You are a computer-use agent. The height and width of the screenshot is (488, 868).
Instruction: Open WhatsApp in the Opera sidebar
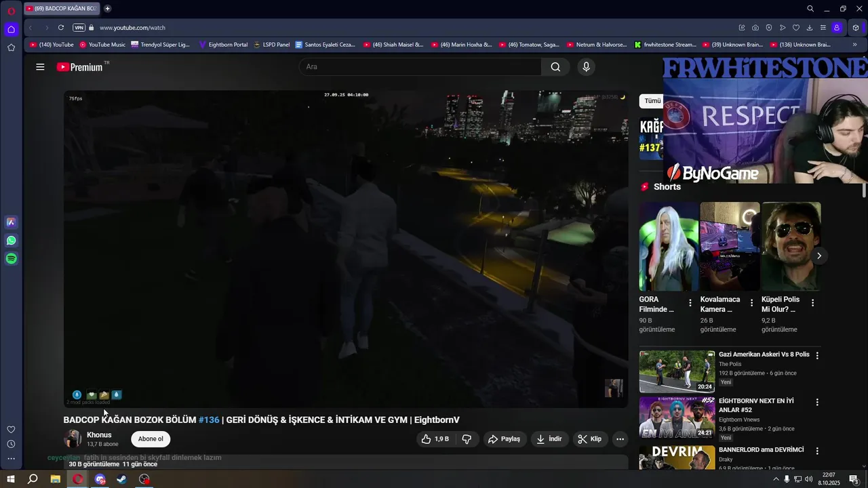coord(11,241)
